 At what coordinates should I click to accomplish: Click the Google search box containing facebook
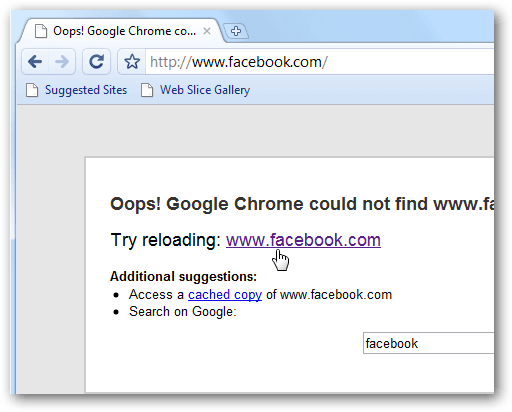click(x=429, y=343)
